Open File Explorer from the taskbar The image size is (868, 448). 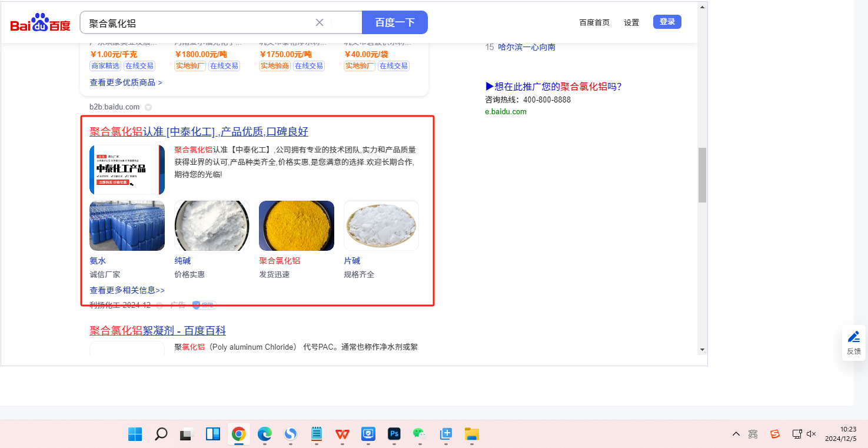click(472, 434)
